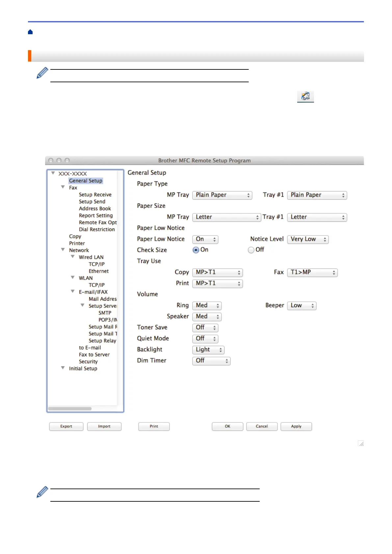Click the Print button
The image size is (392, 554).
click(154, 426)
